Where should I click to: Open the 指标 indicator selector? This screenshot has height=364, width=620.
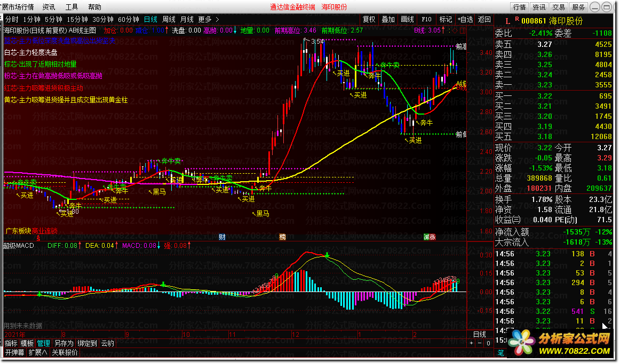point(11,343)
